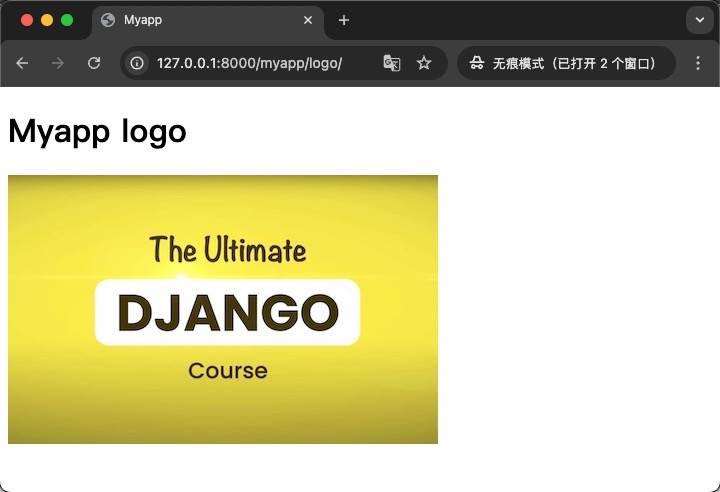
Task: Open the translate page icon
Action: click(x=392, y=63)
